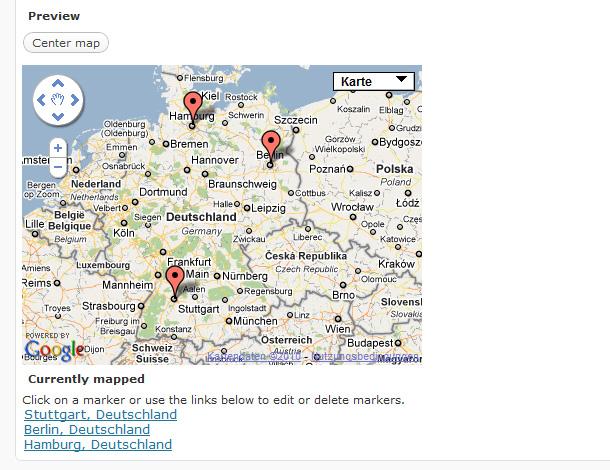Click the Braunschweig city label
Screen dimensions: 610x470
click(x=242, y=184)
